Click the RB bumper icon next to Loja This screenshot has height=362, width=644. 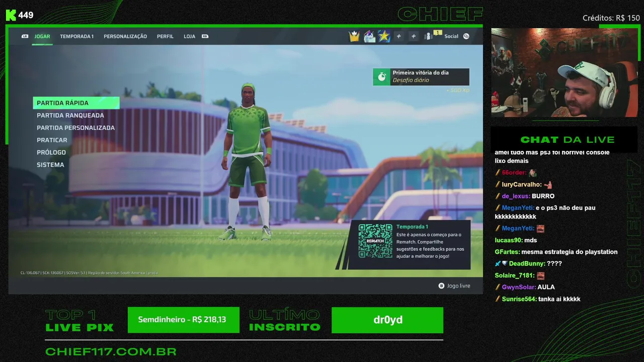tap(205, 36)
